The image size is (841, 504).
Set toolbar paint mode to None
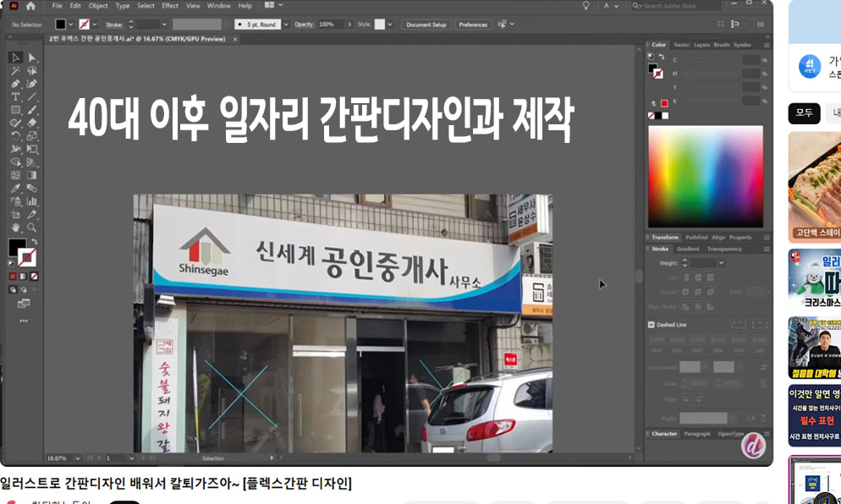tap(35, 277)
